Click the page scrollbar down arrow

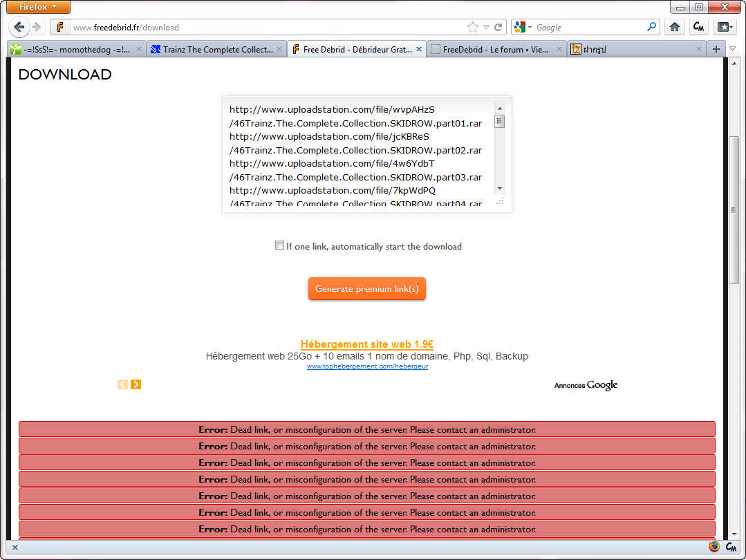click(x=734, y=534)
